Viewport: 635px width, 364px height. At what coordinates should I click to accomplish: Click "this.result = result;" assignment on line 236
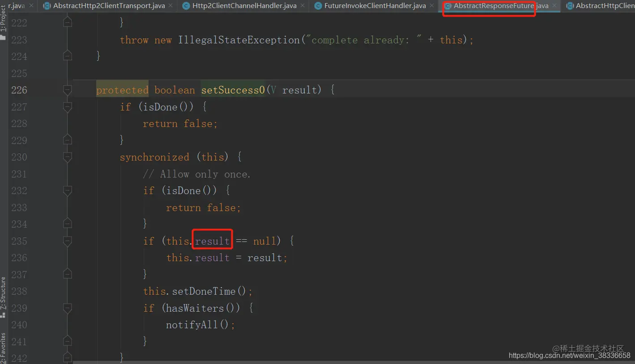pos(227,258)
